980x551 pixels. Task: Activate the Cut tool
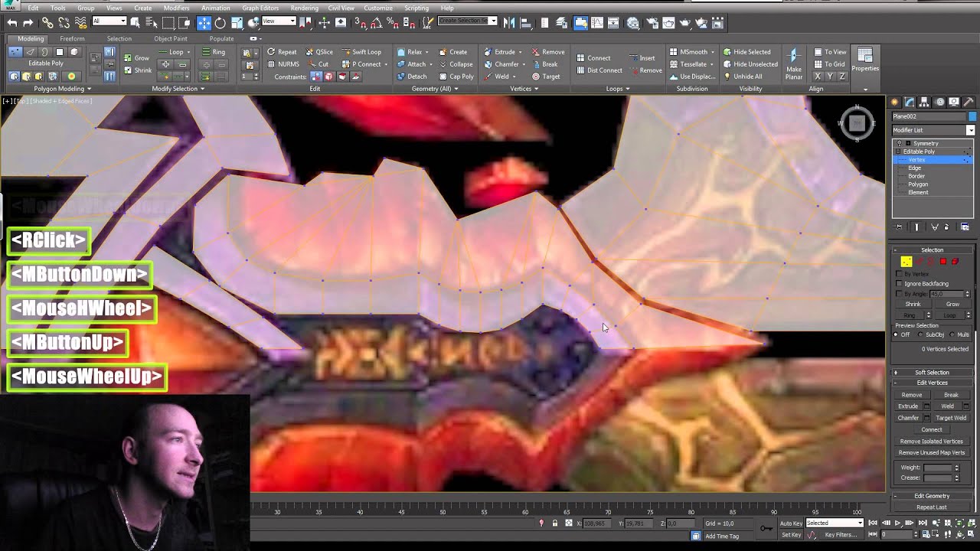pyautogui.click(x=318, y=64)
